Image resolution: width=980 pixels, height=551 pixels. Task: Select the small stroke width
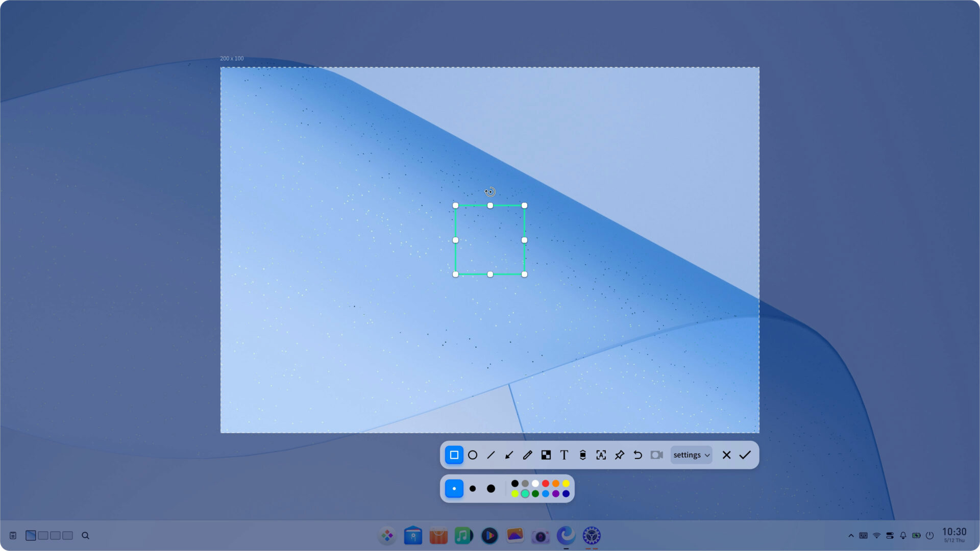[473, 488]
